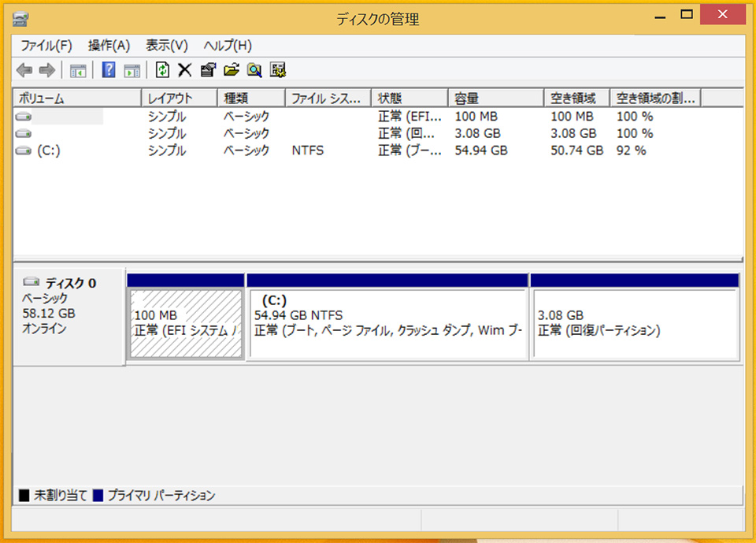Click the 未割り当て legend label
The height and width of the screenshot is (543, 756).
click(x=61, y=495)
